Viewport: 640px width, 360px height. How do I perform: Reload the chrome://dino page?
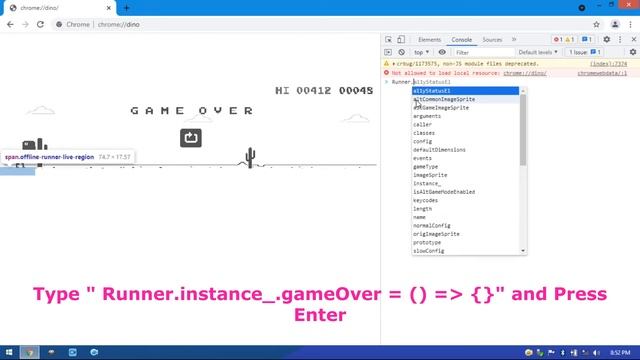point(40,24)
